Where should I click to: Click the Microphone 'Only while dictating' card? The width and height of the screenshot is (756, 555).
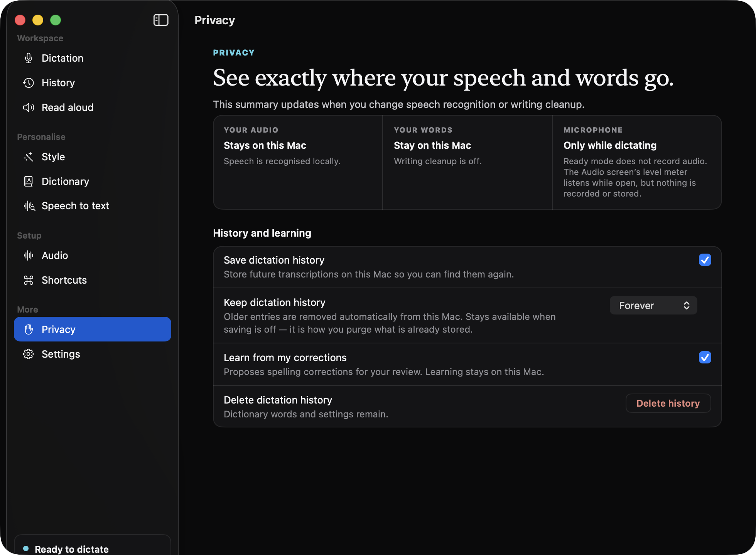coord(637,162)
